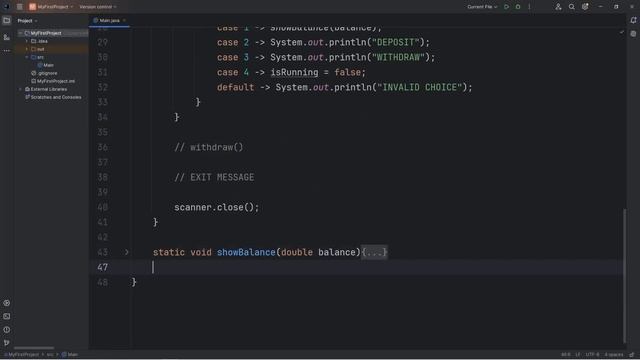Close the Main.java tab
The image size is (640, 360).
pyautogui.click(x=124, y=20)
